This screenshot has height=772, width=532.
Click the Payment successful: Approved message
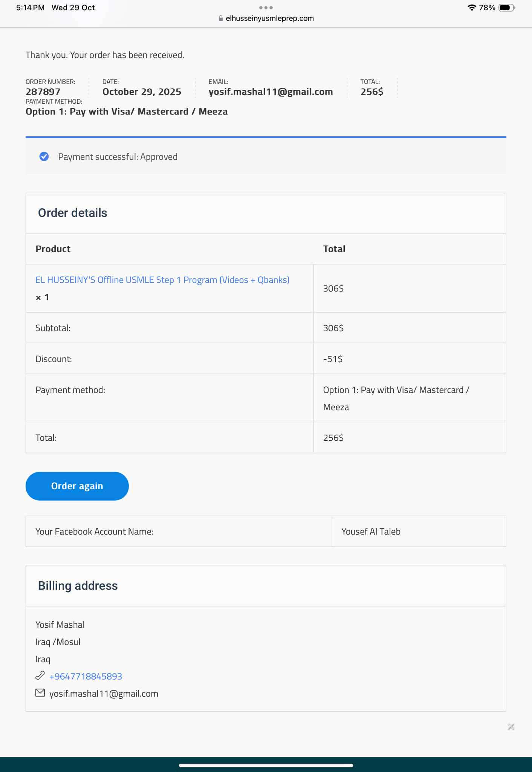pyautogui.click(x=118, y=157)
